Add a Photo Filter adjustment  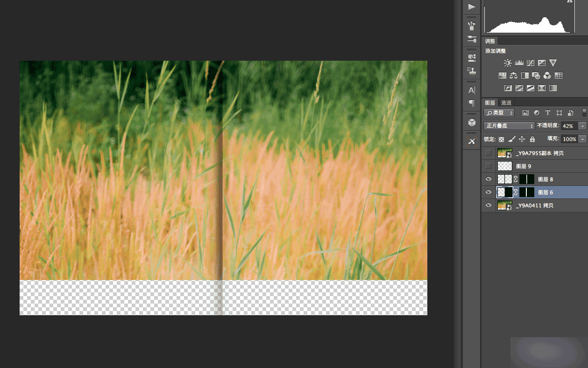pyautogui.click(x=536, y=75)
